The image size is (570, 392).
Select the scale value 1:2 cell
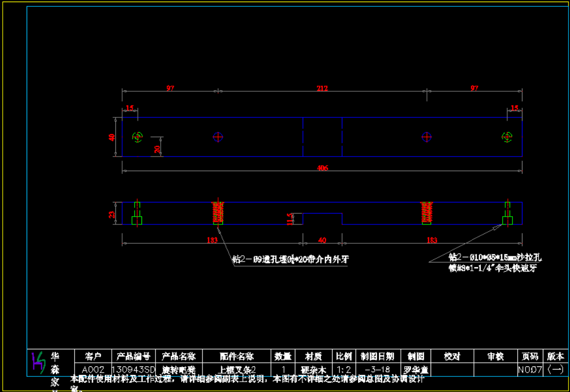point(343,370)
